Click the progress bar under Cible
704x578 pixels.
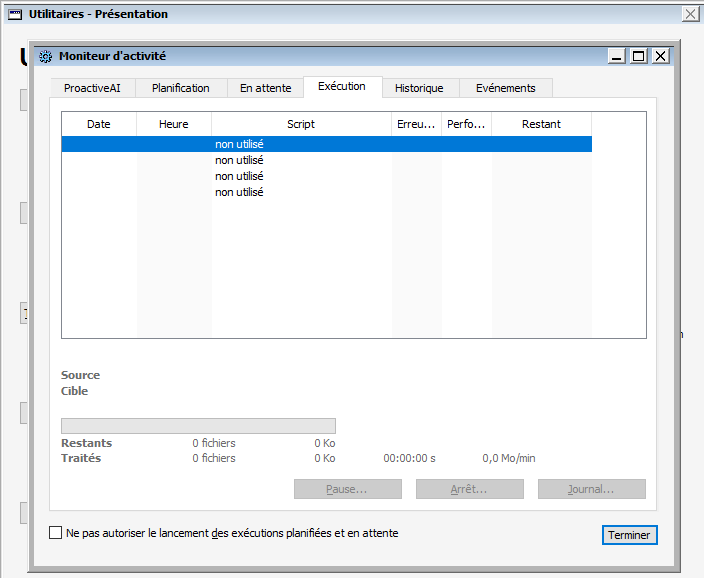pyautogui.click(x=198, y=426)
